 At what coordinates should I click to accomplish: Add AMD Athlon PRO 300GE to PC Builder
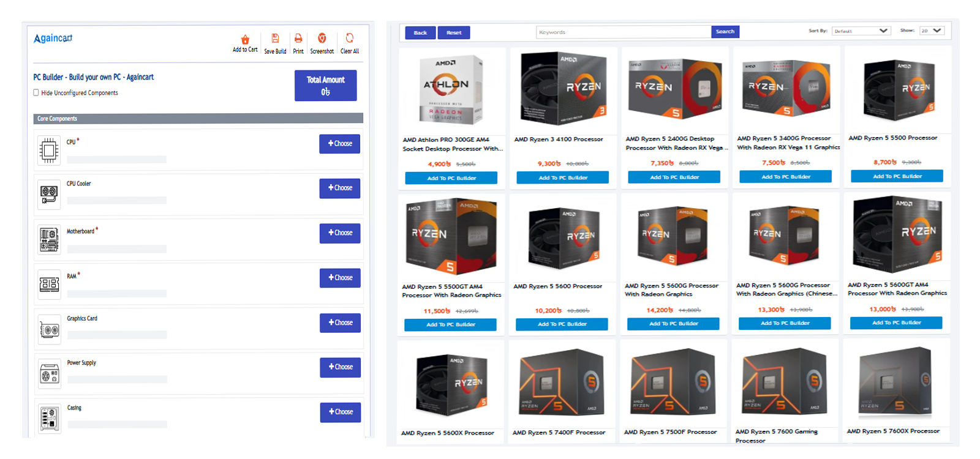[451, 178]
